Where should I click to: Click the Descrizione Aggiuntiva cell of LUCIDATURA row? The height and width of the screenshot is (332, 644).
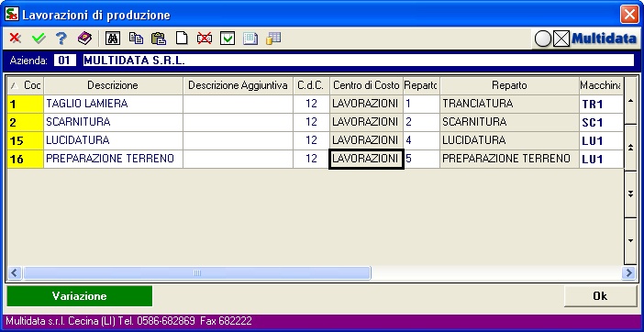tap(238, 140)
